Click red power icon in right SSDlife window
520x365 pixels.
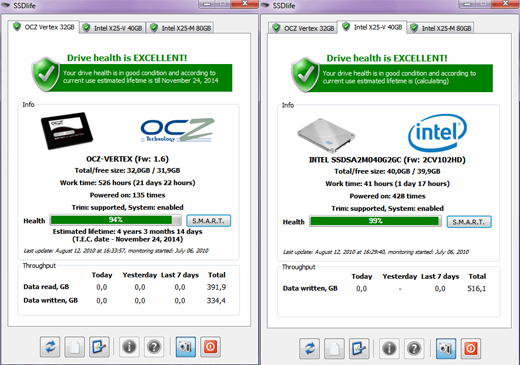pyautogui.click(x=471, y=349)
